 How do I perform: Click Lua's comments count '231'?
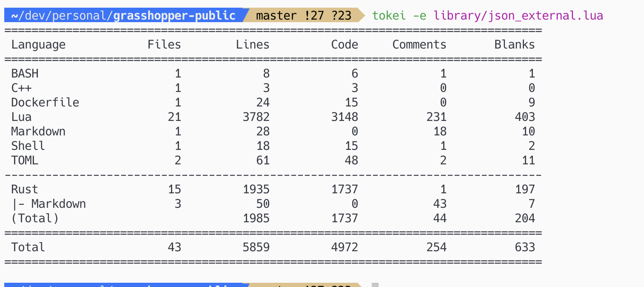(x=436, y=117)
